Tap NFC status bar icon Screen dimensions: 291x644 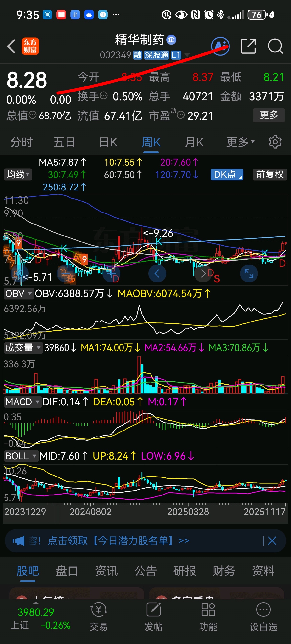[196, 15]
